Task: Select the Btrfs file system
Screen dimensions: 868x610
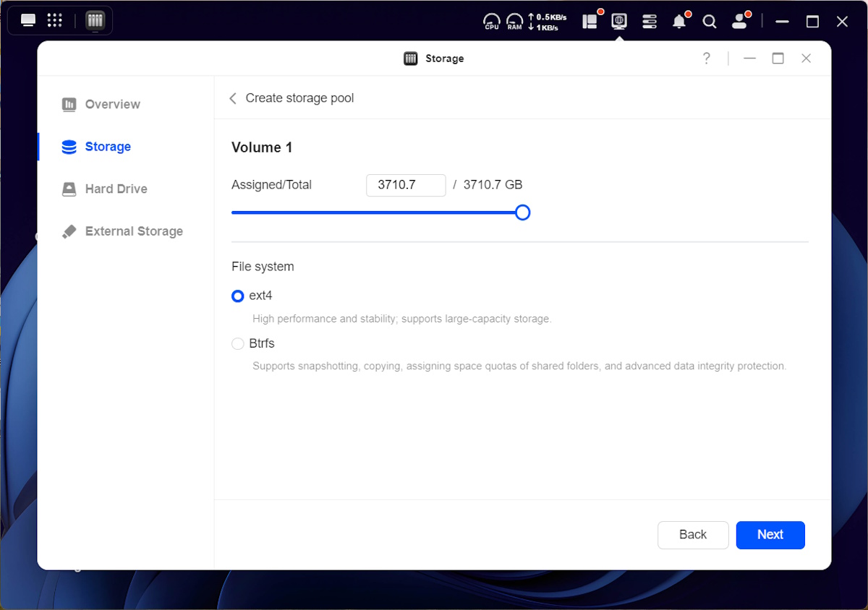Action: tap(237, 344)
